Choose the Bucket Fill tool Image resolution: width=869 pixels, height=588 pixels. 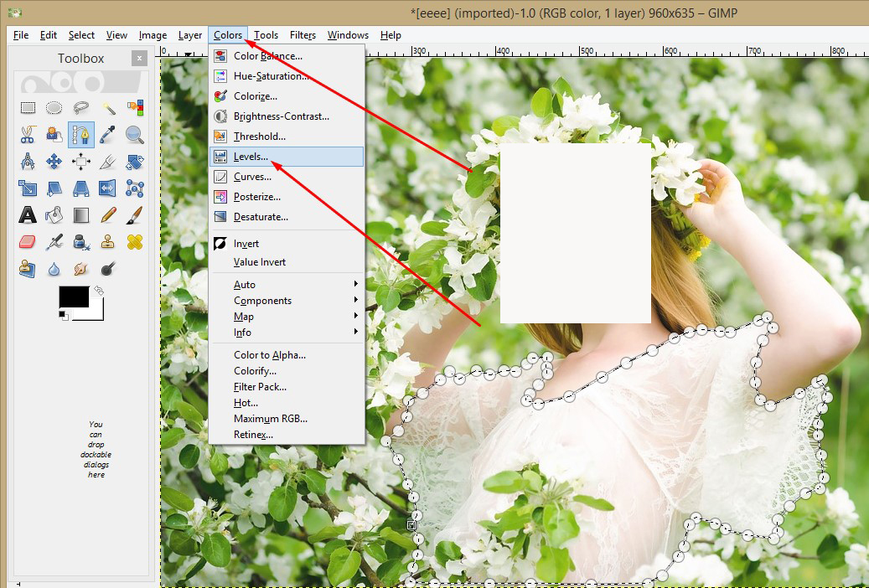pyautogui.click(x=54, y=215)
